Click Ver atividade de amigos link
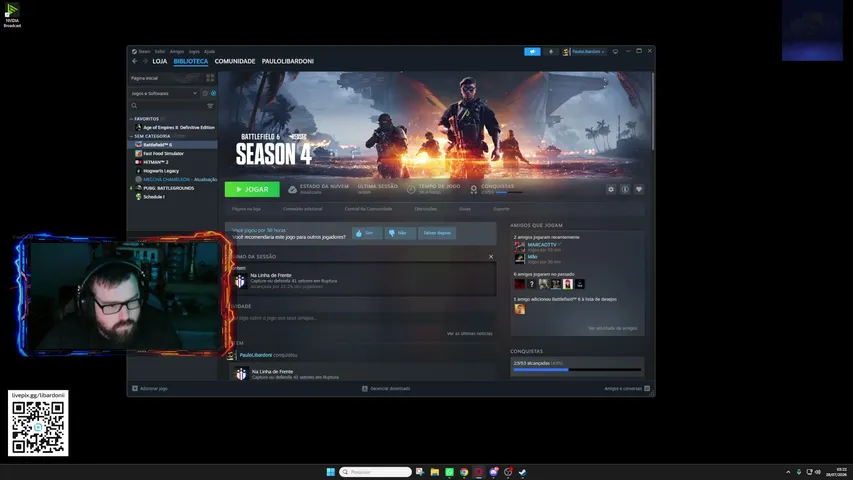The height and width of the screenshot is (480, 853). pos(612,328)
